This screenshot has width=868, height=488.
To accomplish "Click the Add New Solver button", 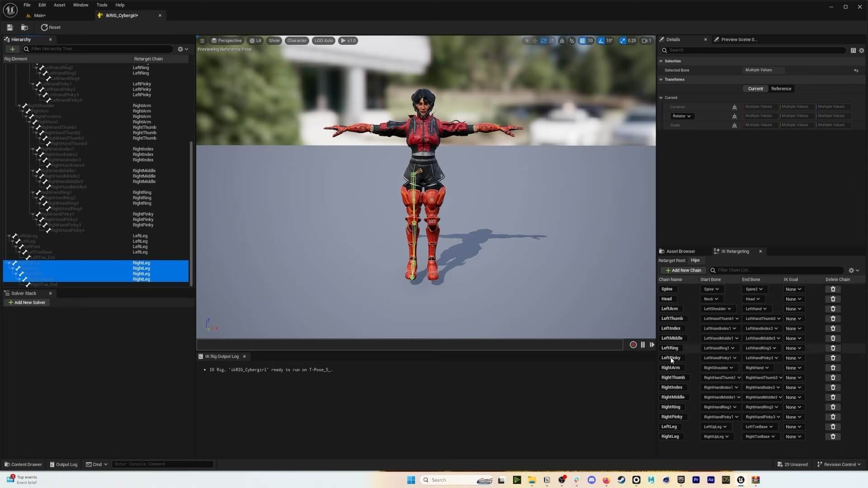I will pos(27,302).
